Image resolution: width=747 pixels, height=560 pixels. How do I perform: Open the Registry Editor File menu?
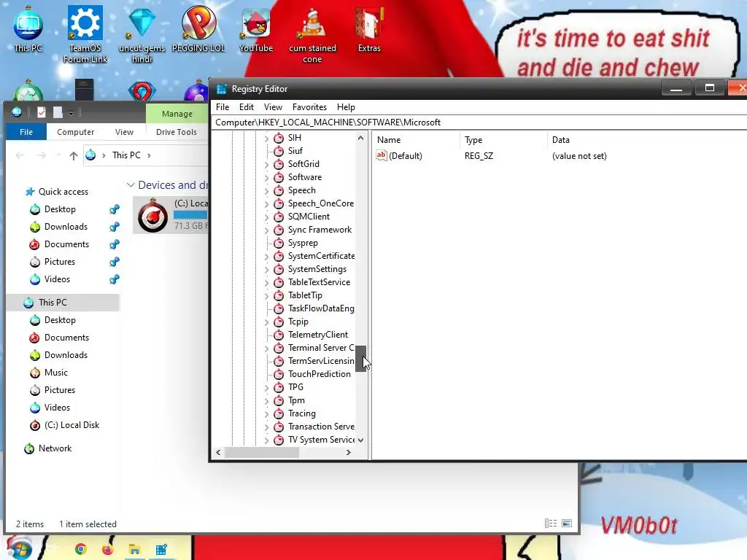222,107
